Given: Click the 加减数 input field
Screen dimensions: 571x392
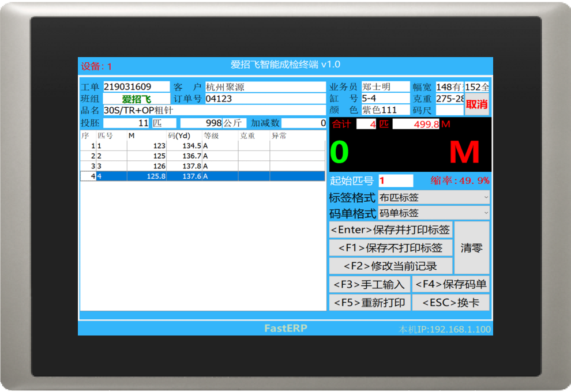Looking at the screenshot, I should [x=304, y=123].
